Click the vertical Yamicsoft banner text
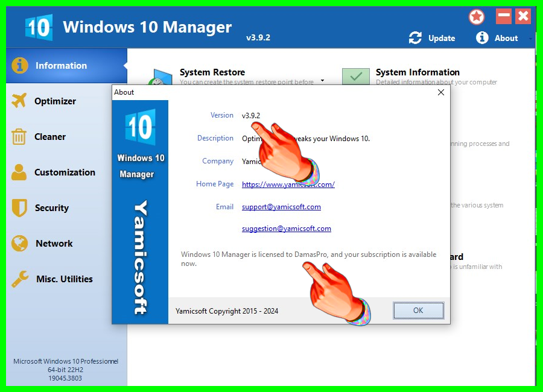 (141, 258)
